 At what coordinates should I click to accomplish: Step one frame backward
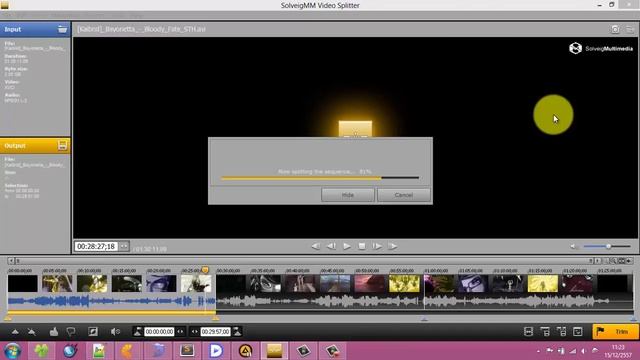pos(331,247)
